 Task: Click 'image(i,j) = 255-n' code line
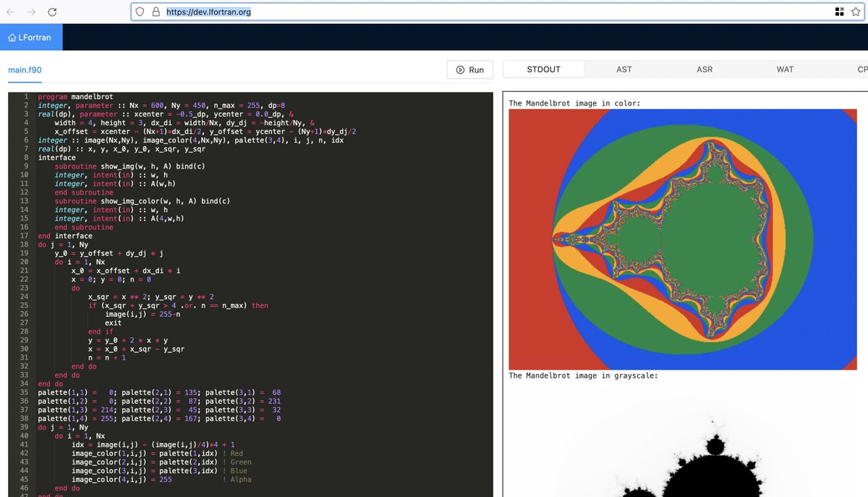(142, 314)
